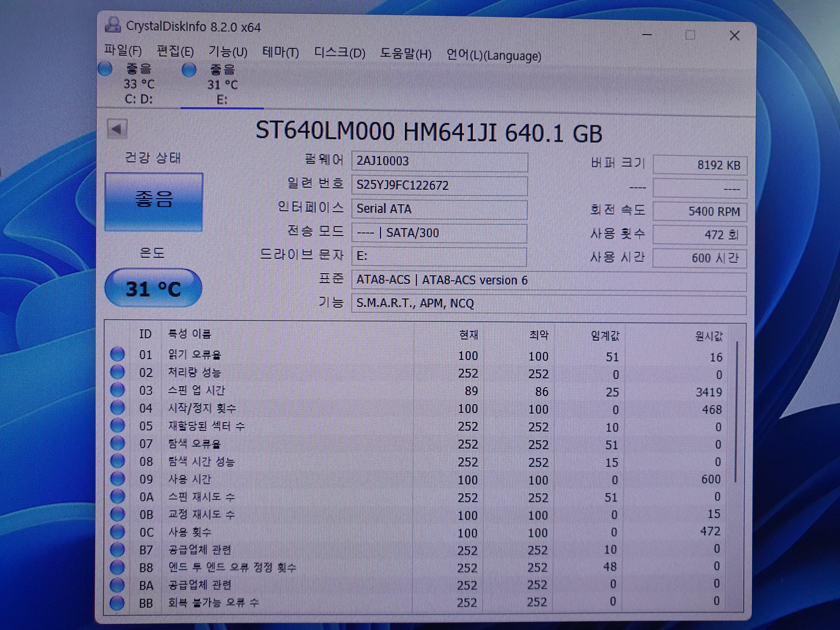
Task: Select attribute name 읽기 오류율
Action: click(194, 355)
